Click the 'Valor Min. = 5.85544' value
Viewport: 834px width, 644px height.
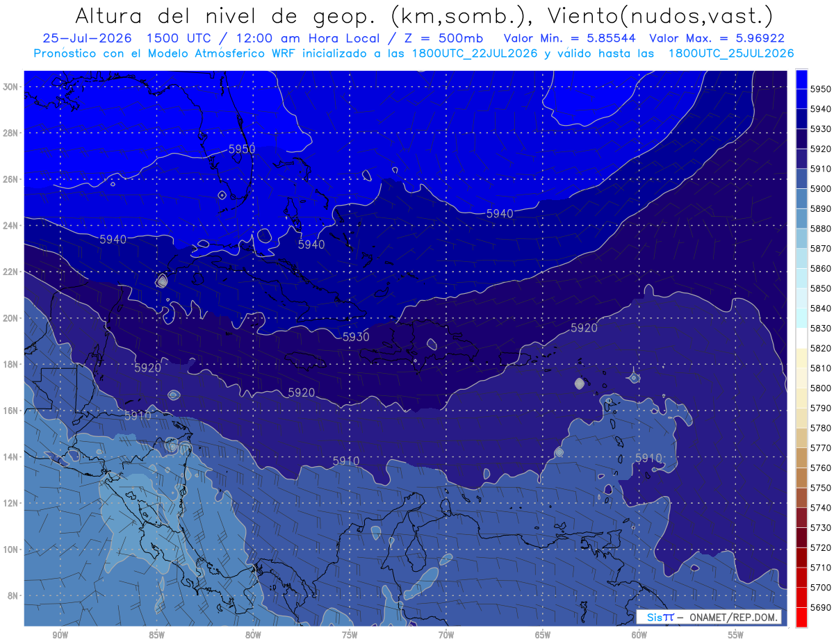[569, 38]
